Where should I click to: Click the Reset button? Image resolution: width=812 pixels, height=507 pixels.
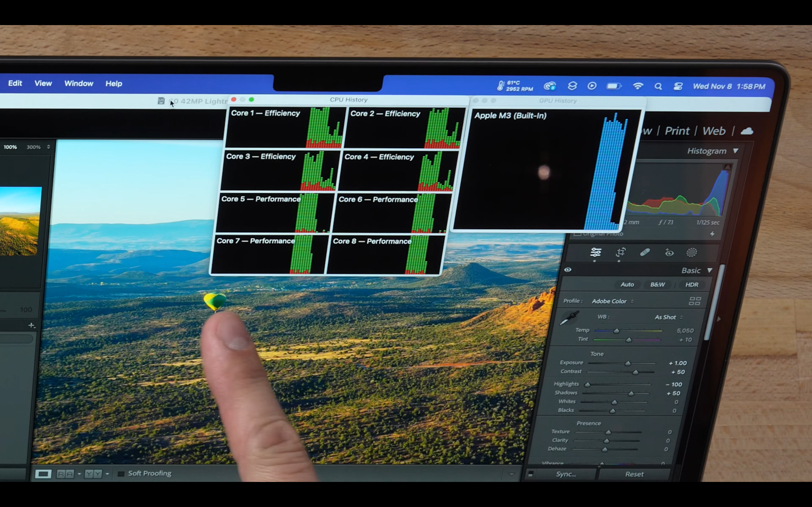(x=634, y=474)
